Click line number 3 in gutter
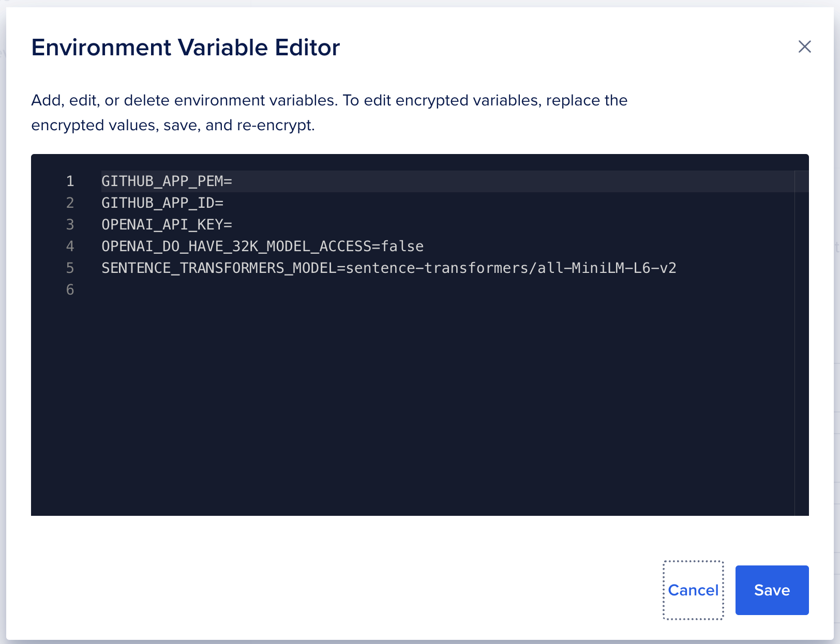This screenshot has height=644, width=840. (70, 225)
